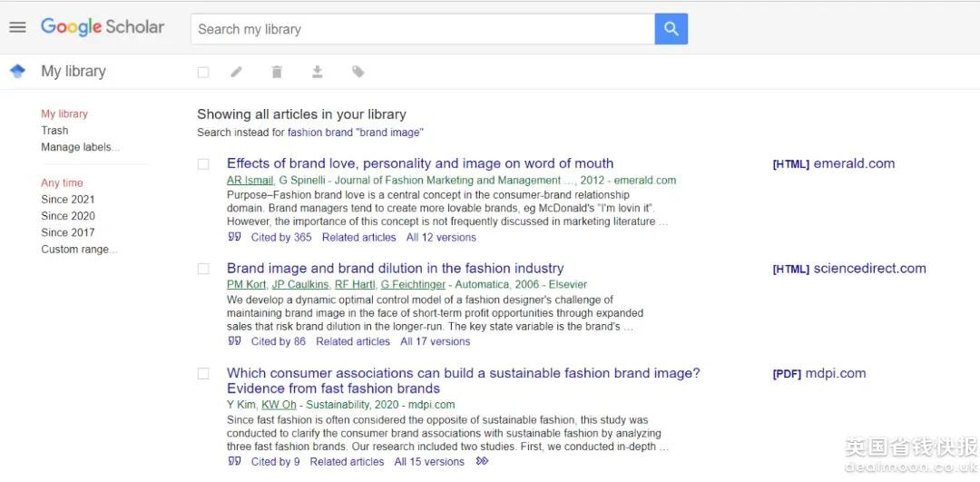Open the hamburger main menu
This screenshot has width=980, height=482.
point(17,27)
